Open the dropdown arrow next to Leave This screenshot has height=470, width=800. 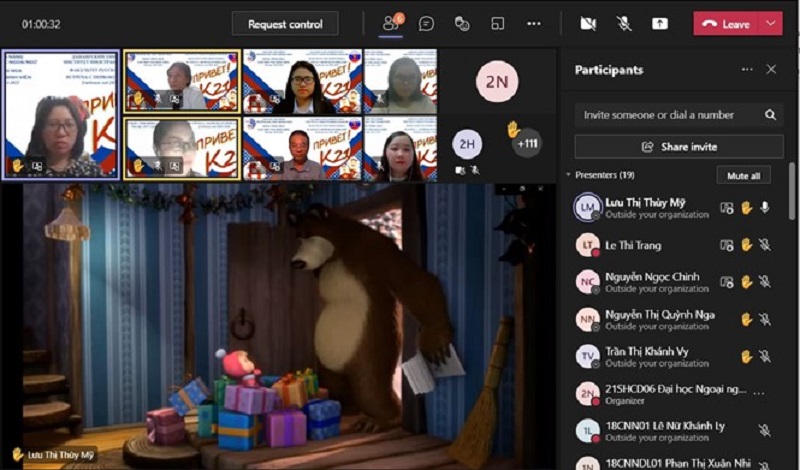tap(770, 23)
